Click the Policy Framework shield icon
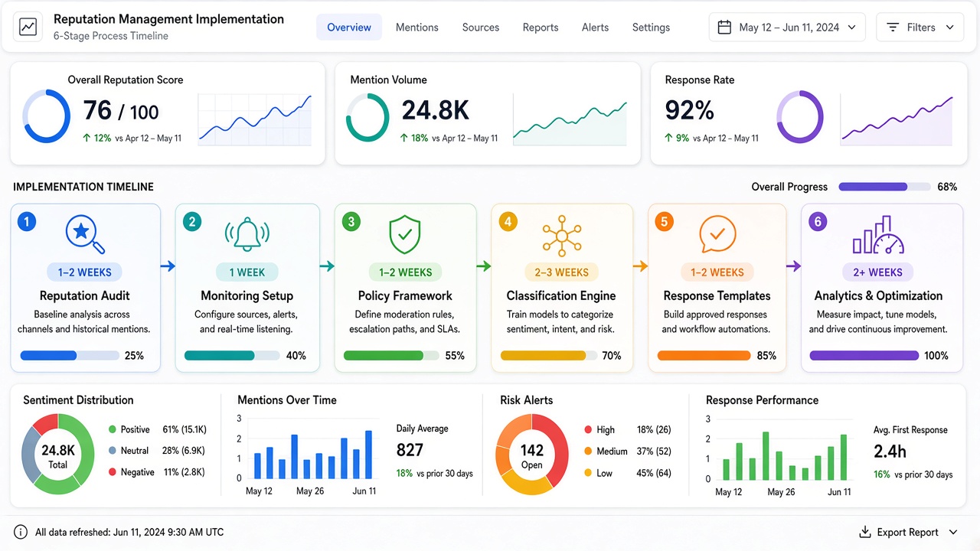Screen dimensions: 980x551 coord(405,235)
